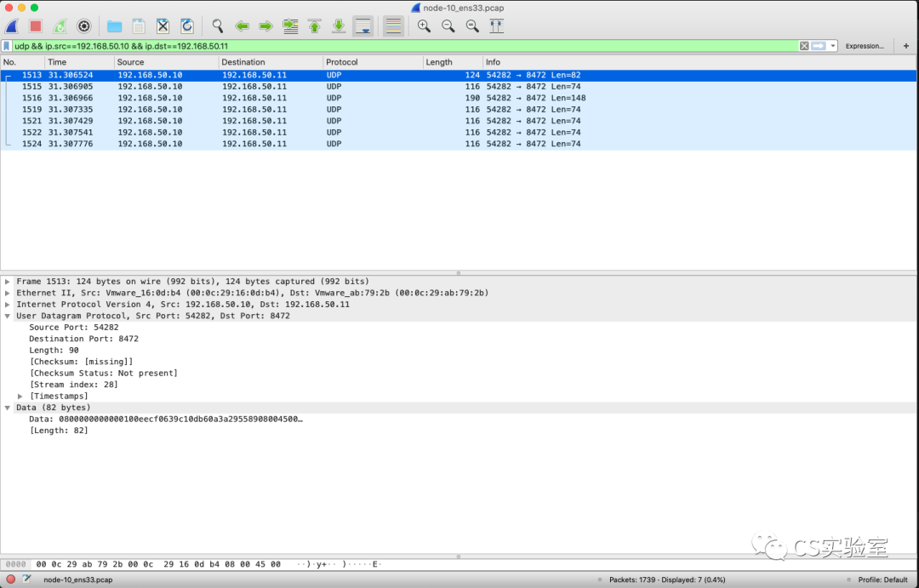Viewport: 919px width, 588px height.
Task: Expand the [Timestamps] subtree
Action: point(20,397)
